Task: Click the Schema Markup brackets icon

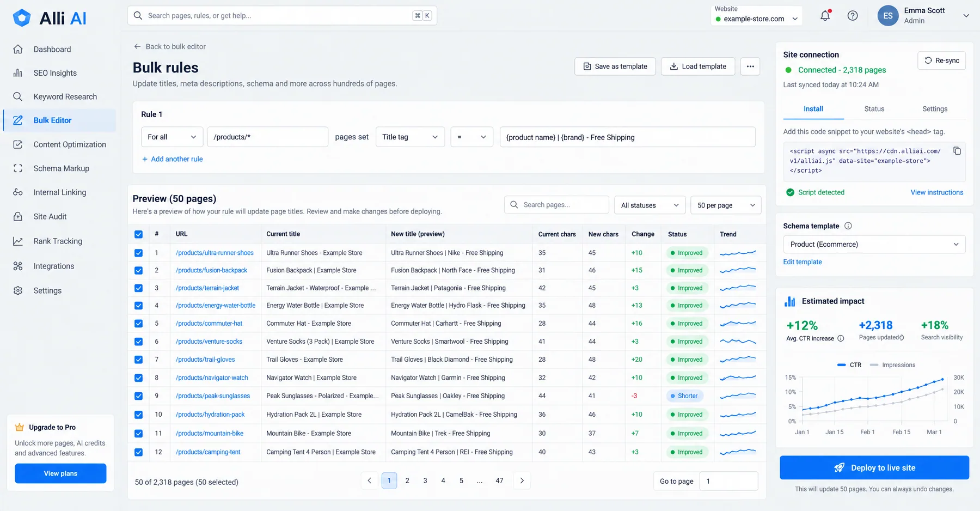Action: pos(18,168)
